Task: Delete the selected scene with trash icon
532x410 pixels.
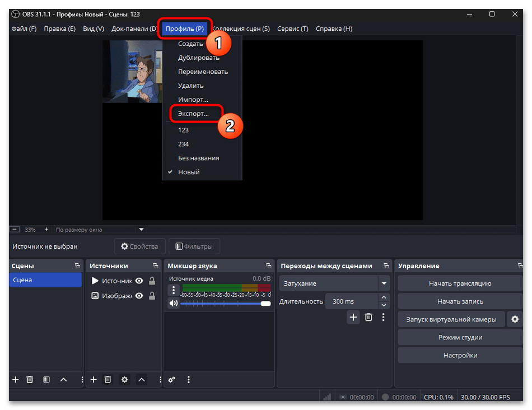Action: click(x=30, y=379)
